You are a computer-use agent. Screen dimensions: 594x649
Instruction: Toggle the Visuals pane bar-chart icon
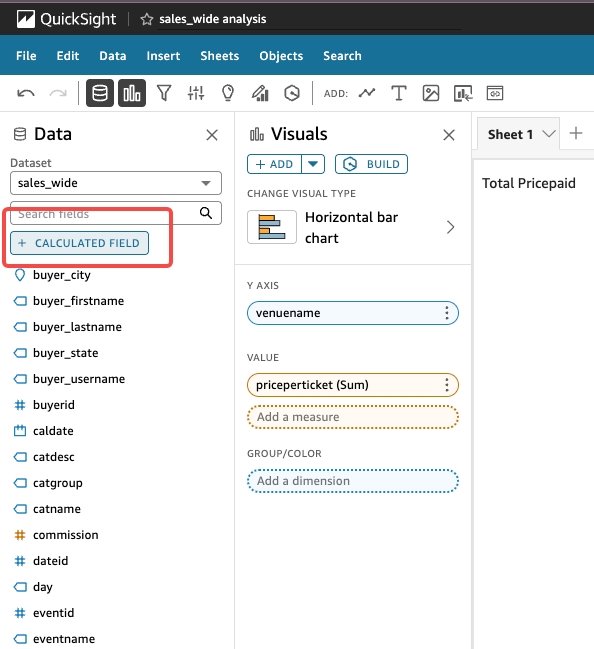click(x=132, y=93)
